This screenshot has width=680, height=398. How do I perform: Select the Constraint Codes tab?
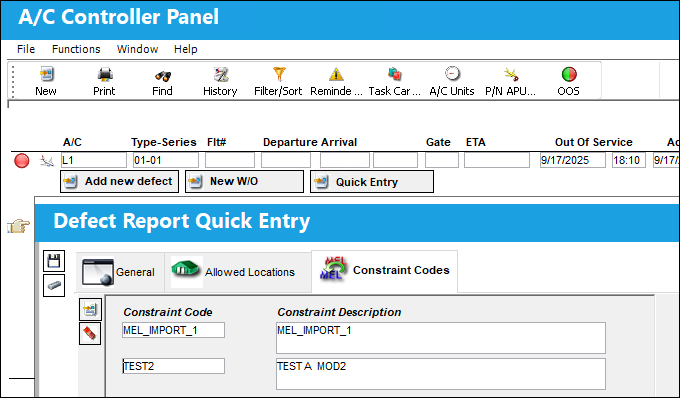[x=384, y=271]
